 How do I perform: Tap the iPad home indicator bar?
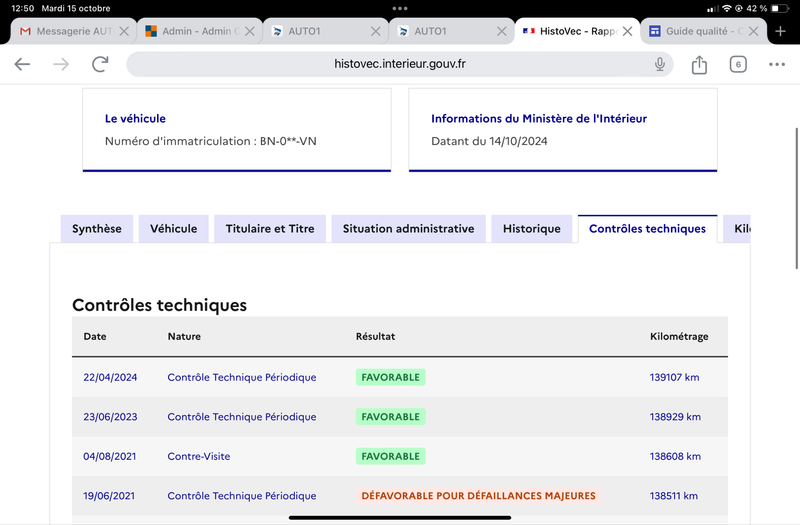click(400, 517)
